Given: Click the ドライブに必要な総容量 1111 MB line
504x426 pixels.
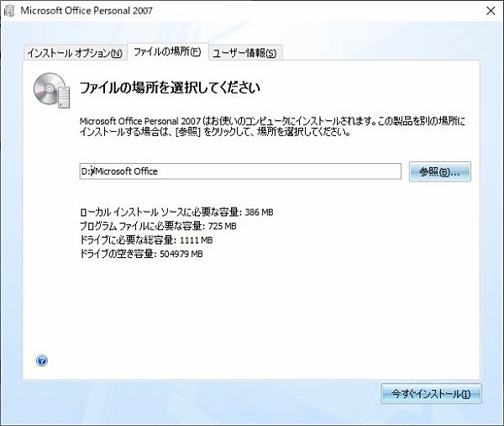Looking at the screenshot, I should 146,239.
